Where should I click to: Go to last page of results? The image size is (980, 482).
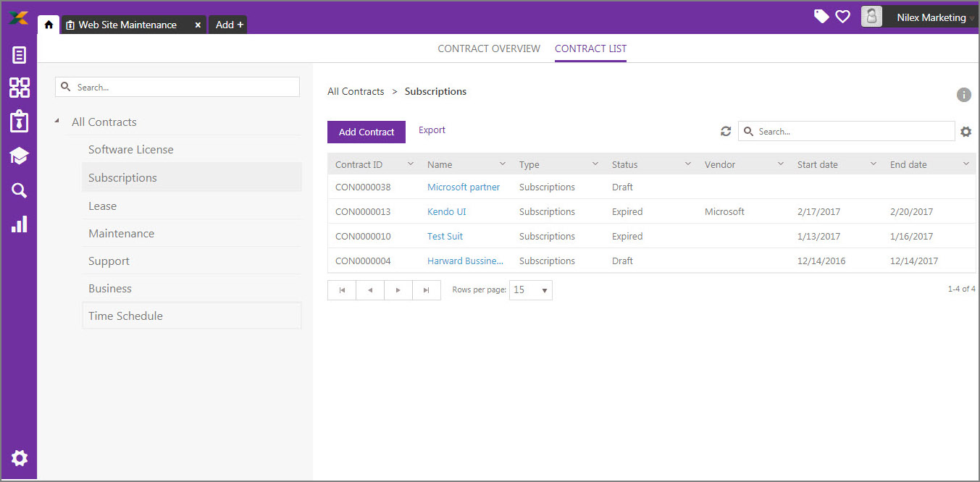(427, 290)
